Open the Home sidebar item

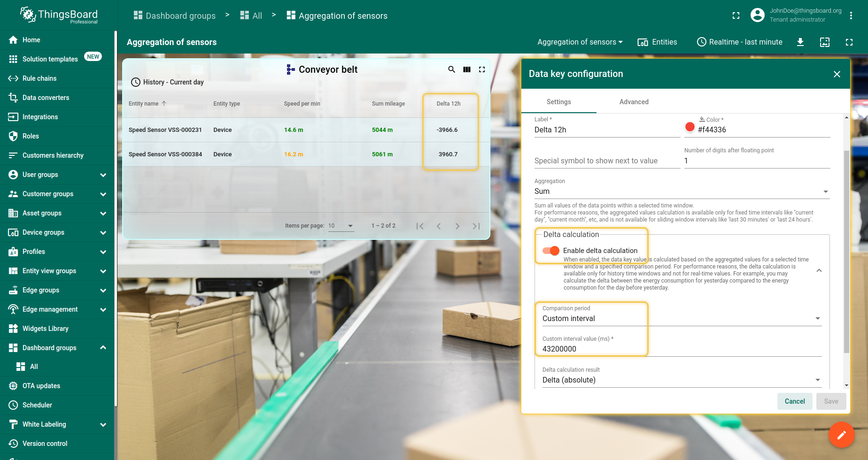click(57, 40)
